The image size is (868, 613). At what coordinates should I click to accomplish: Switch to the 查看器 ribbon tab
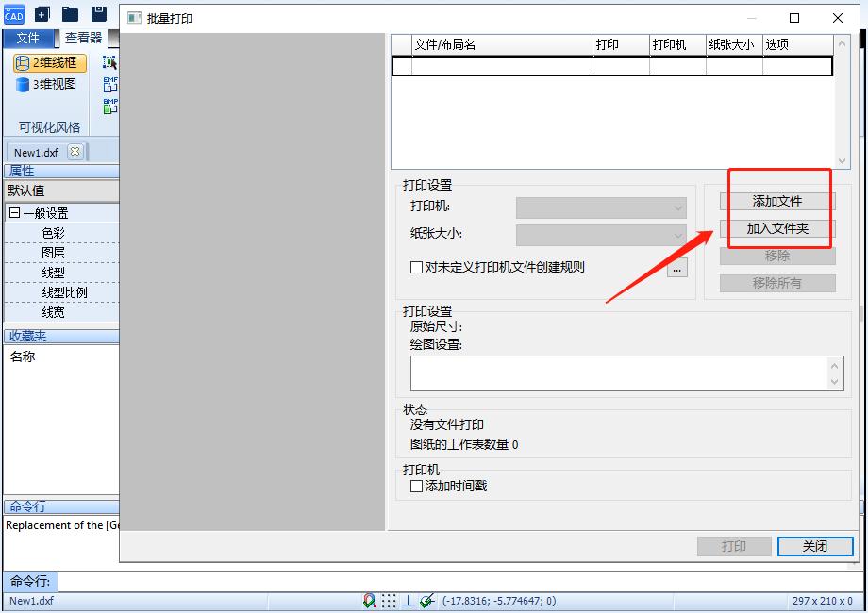pyautogui.click(x=83, y=38)
